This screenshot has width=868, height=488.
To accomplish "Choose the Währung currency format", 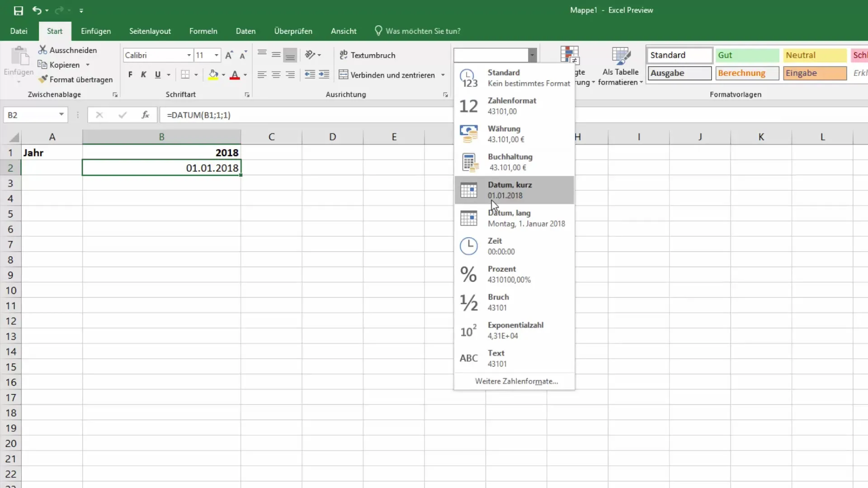I will pos(514,134).
